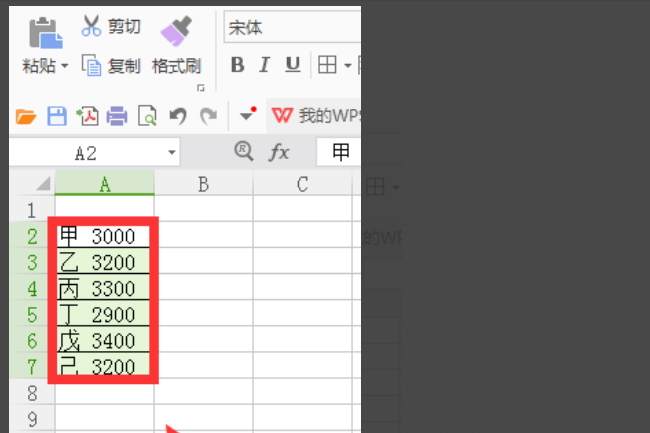Select row 5 header

32,314
